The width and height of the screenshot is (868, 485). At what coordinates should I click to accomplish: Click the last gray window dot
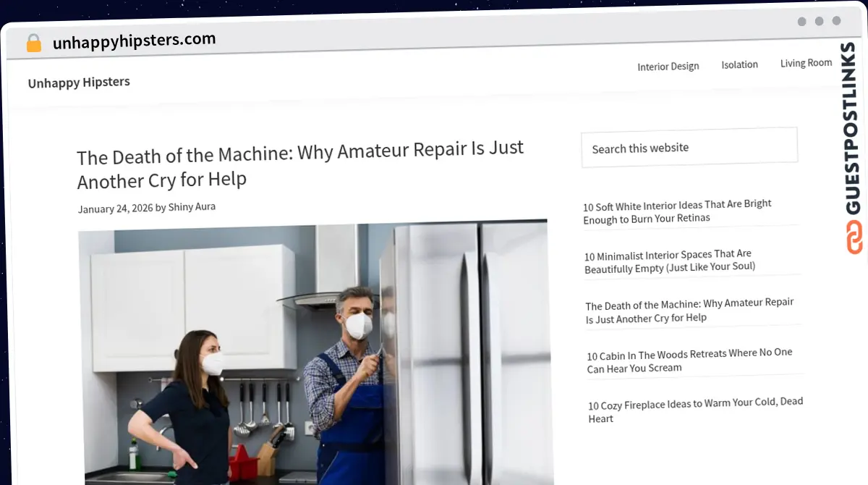836,21
